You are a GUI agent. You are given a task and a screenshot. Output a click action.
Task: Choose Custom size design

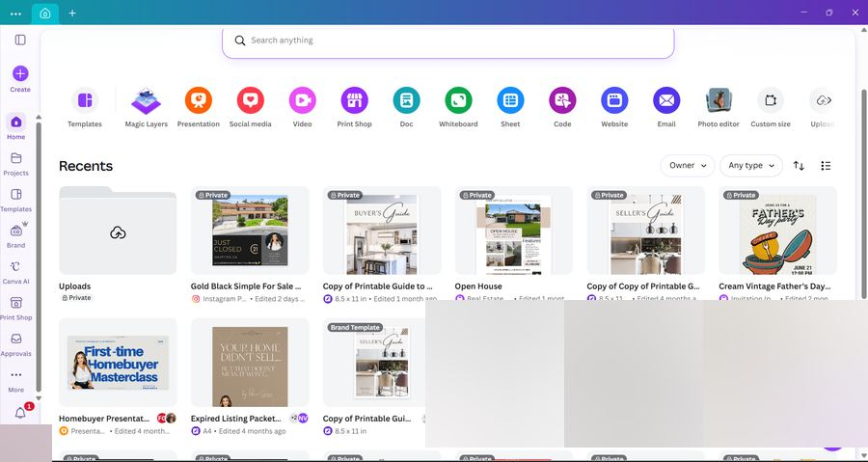click(771, 100)
